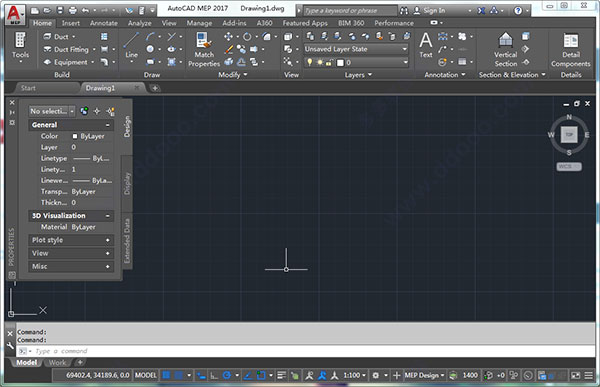Click the Duct Fitting tool
The height and width of the screenshot is (387, 600).
click(x=66, y=49)
